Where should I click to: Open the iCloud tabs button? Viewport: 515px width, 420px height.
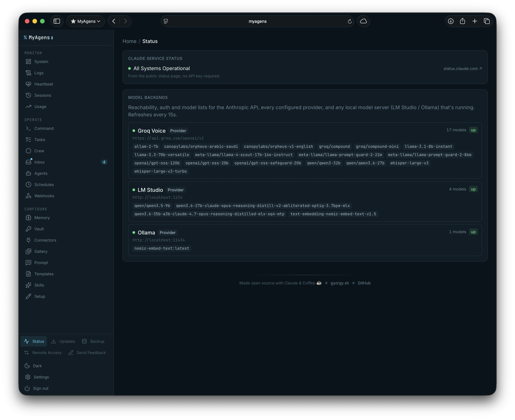[x=363, y=21]
